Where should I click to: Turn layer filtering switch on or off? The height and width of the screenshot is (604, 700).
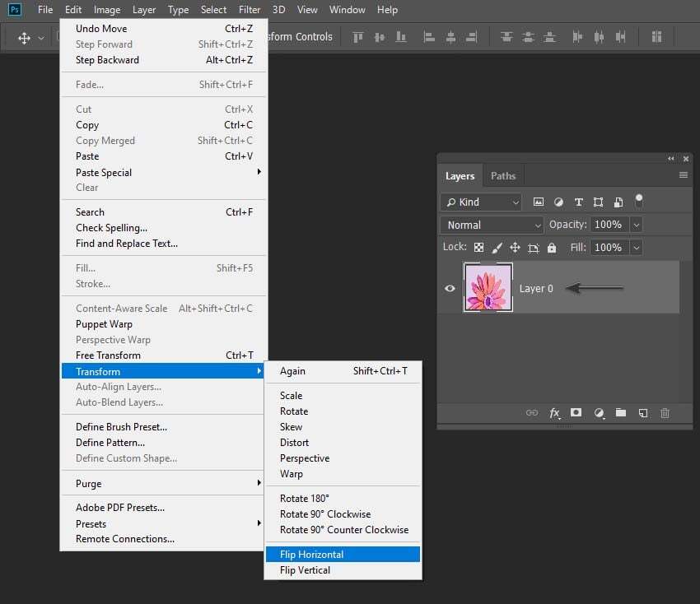[x=639, y=201]
